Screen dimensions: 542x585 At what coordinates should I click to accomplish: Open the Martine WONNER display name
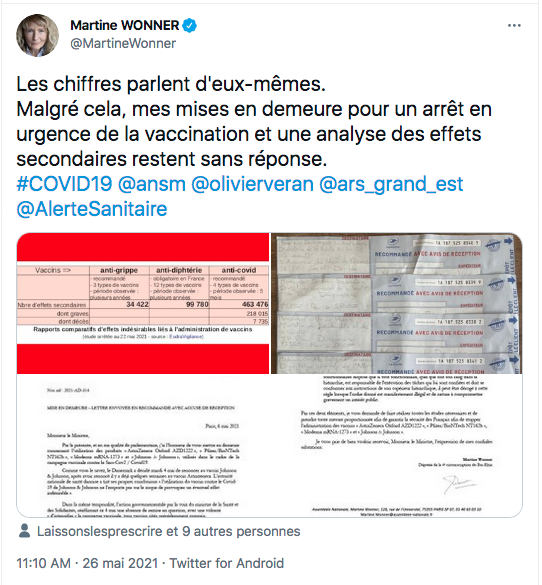[x=125, y=25]
